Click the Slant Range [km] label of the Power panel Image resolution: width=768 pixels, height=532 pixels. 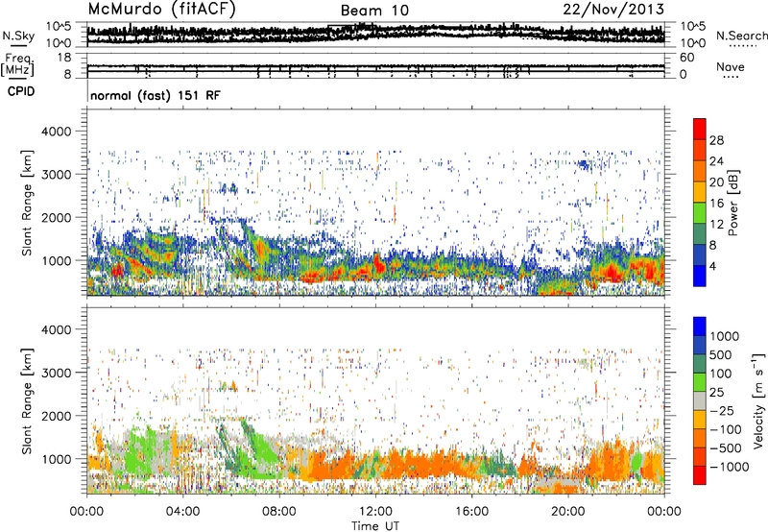point(26,203)
